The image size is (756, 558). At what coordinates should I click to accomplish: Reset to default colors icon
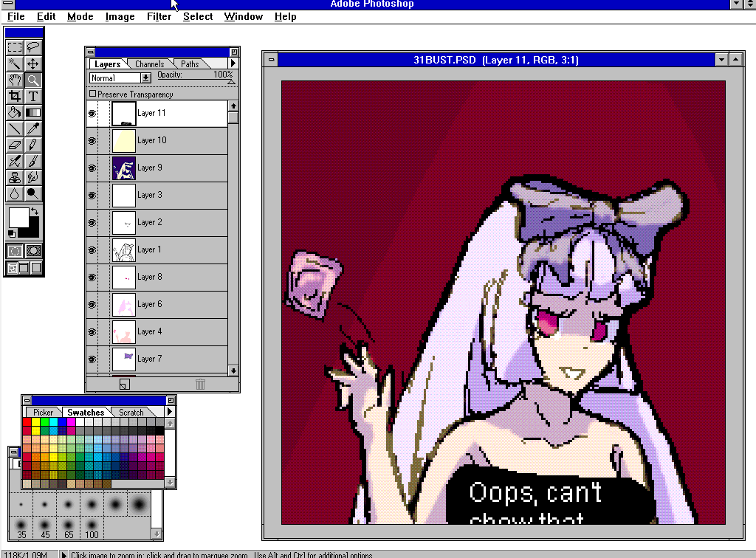12,234
